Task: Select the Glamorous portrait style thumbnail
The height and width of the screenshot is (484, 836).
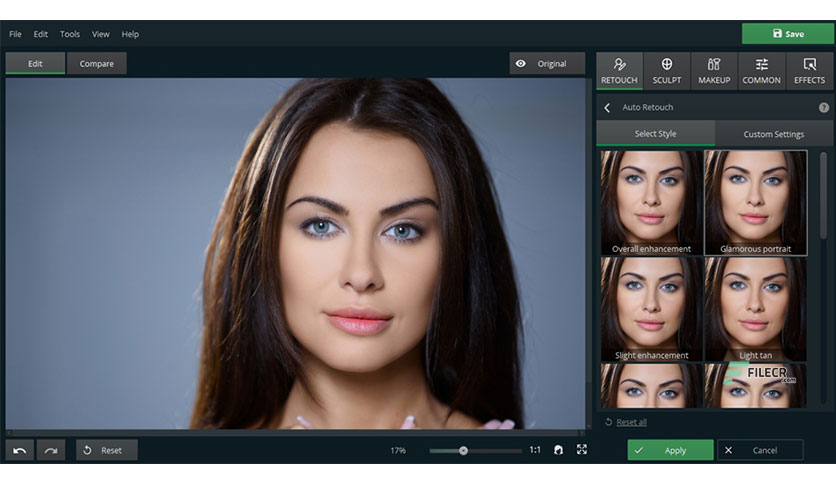Action: (x=755, y=203)
